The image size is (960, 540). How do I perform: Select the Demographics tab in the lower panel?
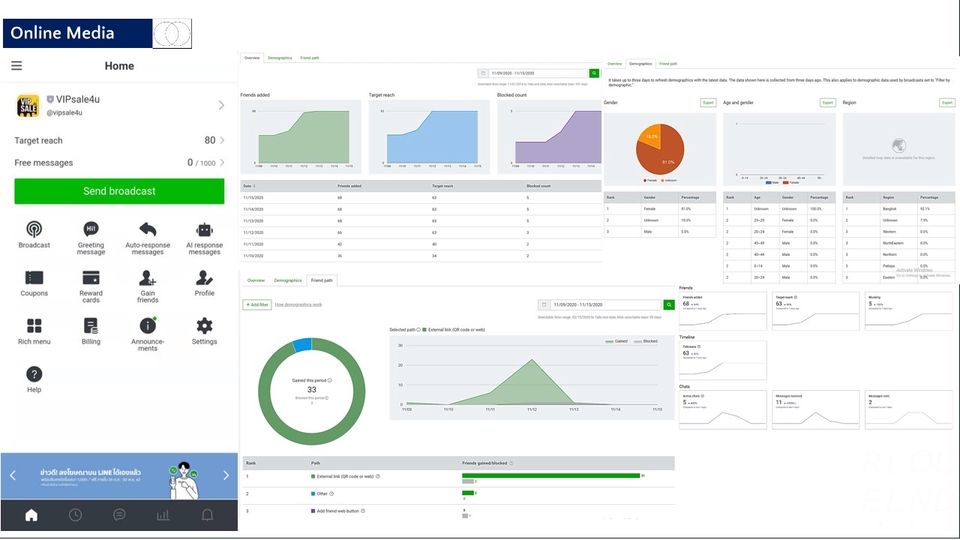(288, 280)
